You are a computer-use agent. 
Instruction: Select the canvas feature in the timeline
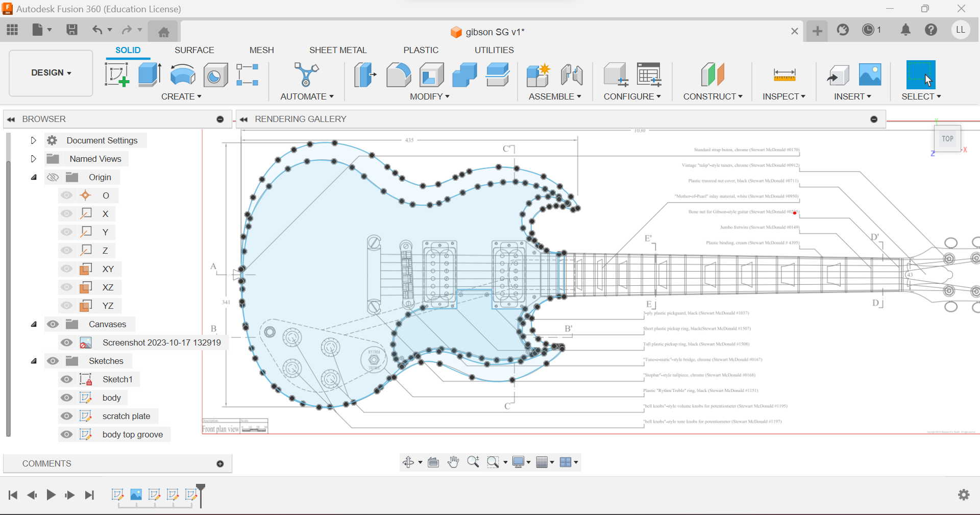click(136, 495)
